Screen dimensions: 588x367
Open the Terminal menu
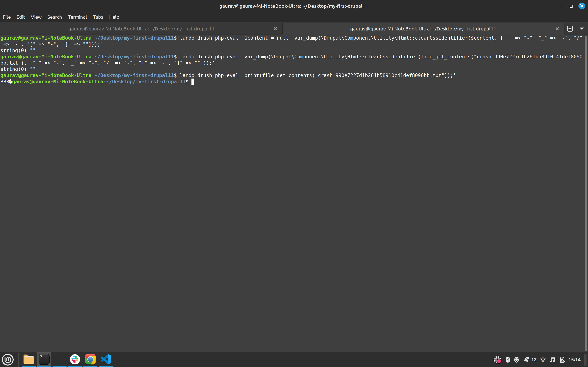pyautogui.click(x=77, y=17)
